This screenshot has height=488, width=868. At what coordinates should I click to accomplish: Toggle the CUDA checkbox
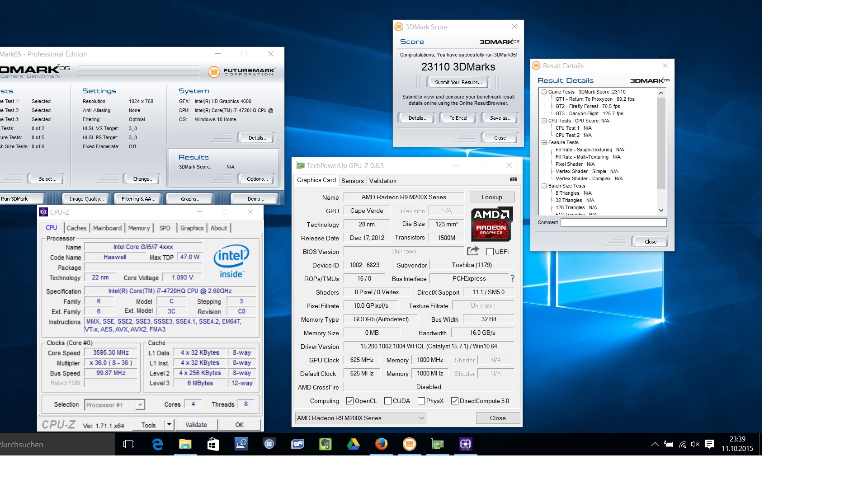[388, 401]
